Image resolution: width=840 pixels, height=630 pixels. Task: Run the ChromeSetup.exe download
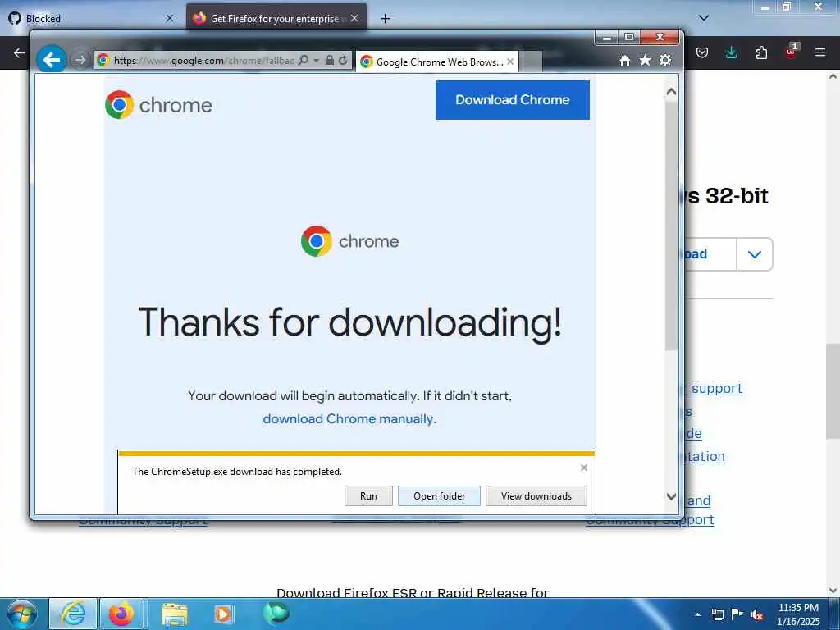[368, 496]
